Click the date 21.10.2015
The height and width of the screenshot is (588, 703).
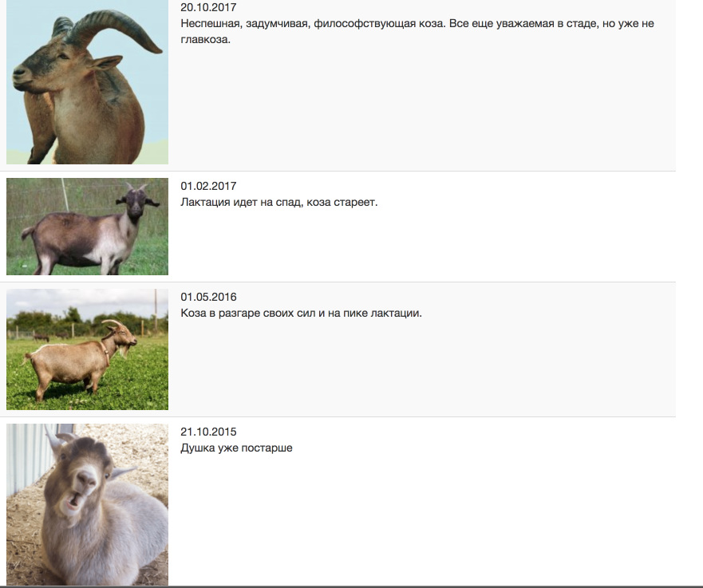tap(208, 432)
